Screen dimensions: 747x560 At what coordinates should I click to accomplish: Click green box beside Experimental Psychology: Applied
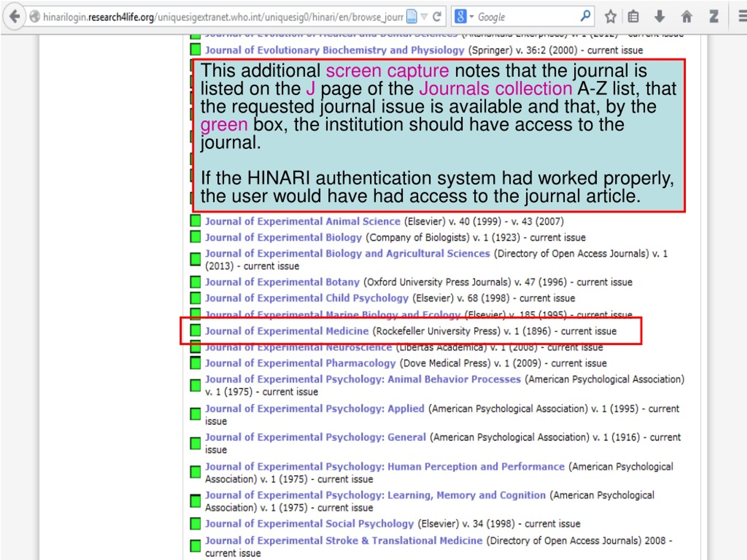point(195,414)
